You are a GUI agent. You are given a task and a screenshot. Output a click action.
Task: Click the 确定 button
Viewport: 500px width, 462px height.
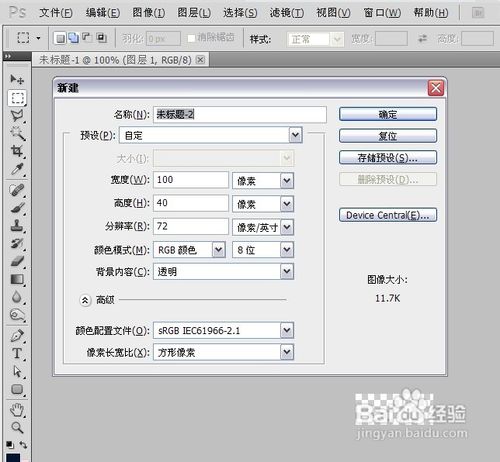pyautogui.click(x=388, y=114)
